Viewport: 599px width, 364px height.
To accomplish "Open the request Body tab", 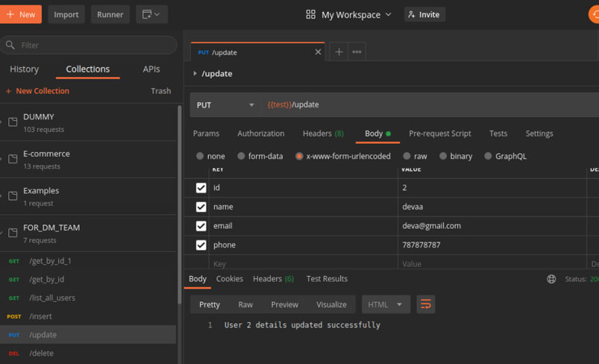I will [x=377, y=134].
